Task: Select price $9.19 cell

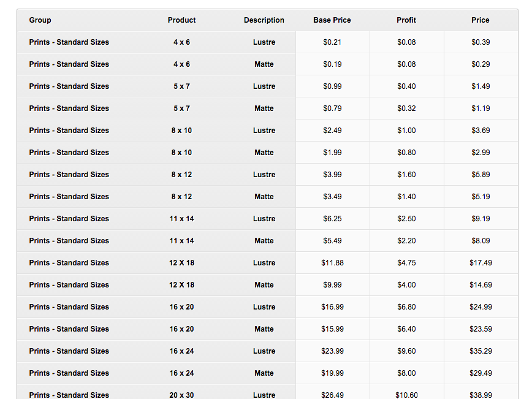Action: (x=481, y=218)
